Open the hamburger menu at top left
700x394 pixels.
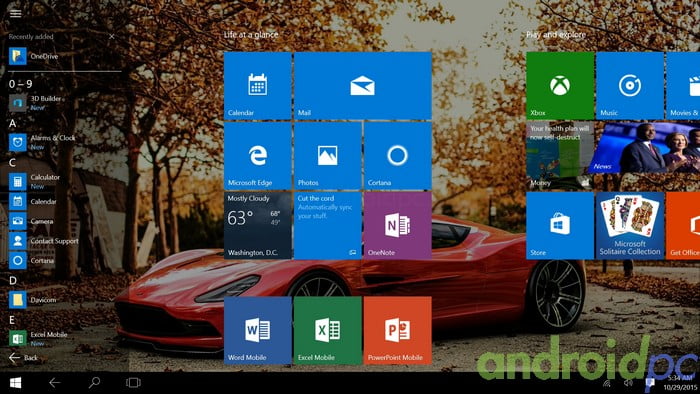click(x=16, y=13)
